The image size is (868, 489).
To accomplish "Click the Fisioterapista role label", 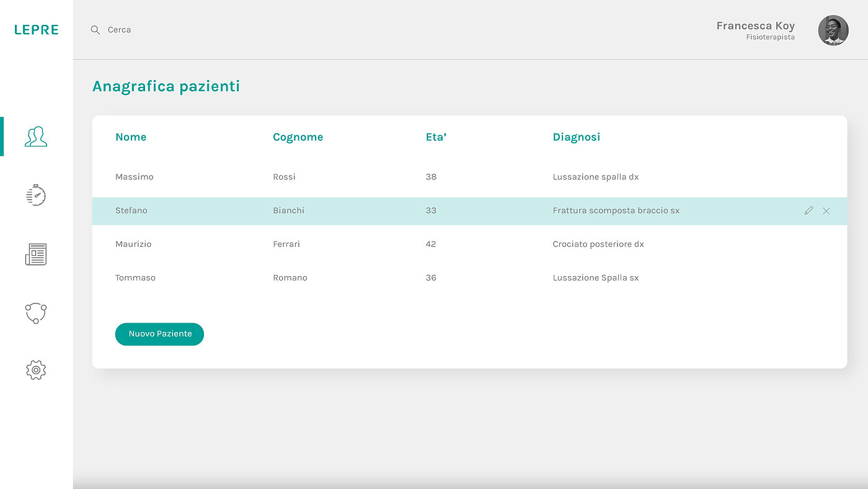I will pos(771,37).
